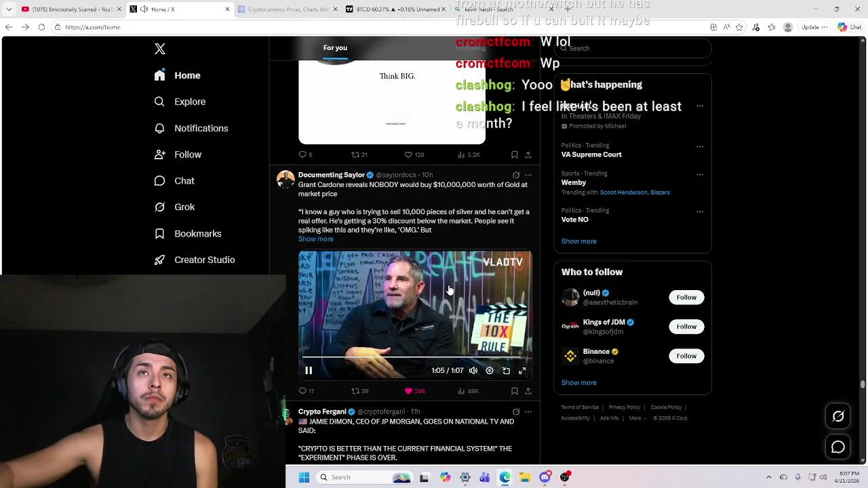Switch to BTC.D 60.27% browser tab
Image resolution: width=868 pixels, height=488 pixels.
(x=395, y=9)
